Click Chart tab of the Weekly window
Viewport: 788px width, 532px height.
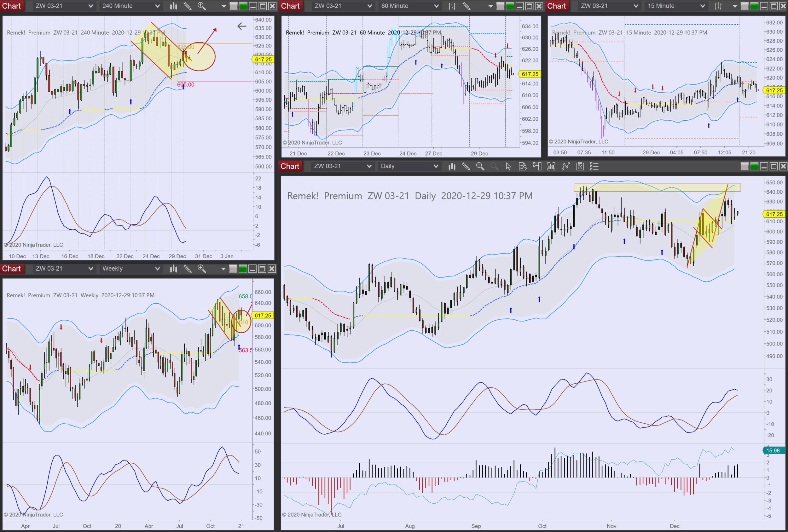(12, 269)
